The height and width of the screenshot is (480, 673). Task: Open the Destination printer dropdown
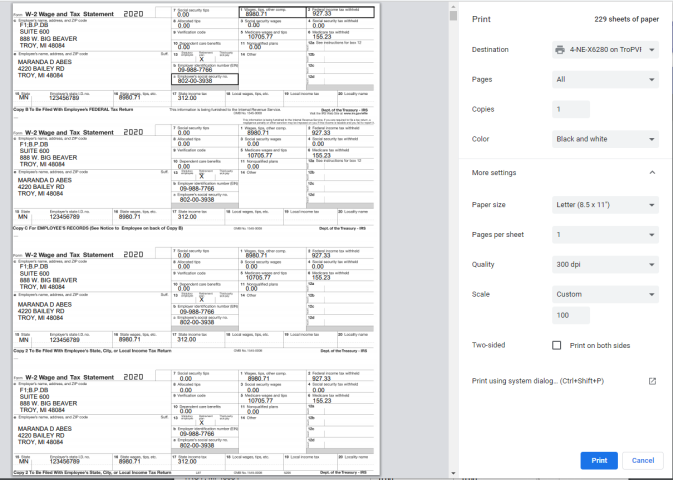[605, 49]
